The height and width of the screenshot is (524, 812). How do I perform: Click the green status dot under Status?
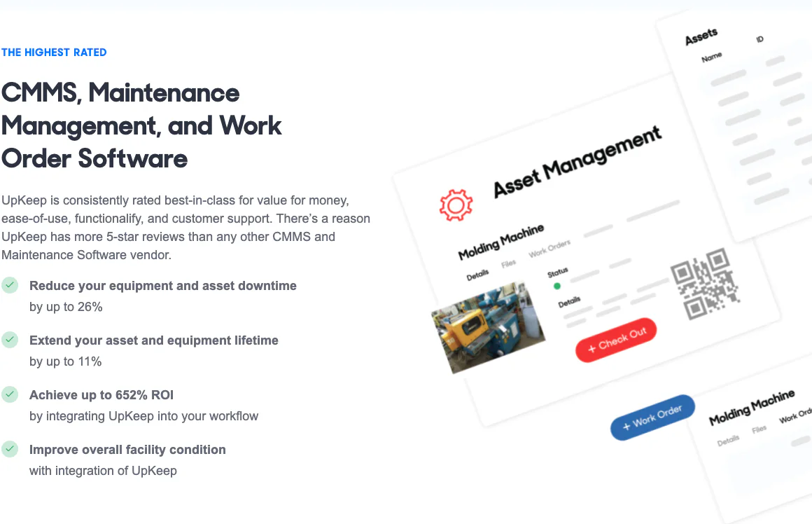[557, 286]
